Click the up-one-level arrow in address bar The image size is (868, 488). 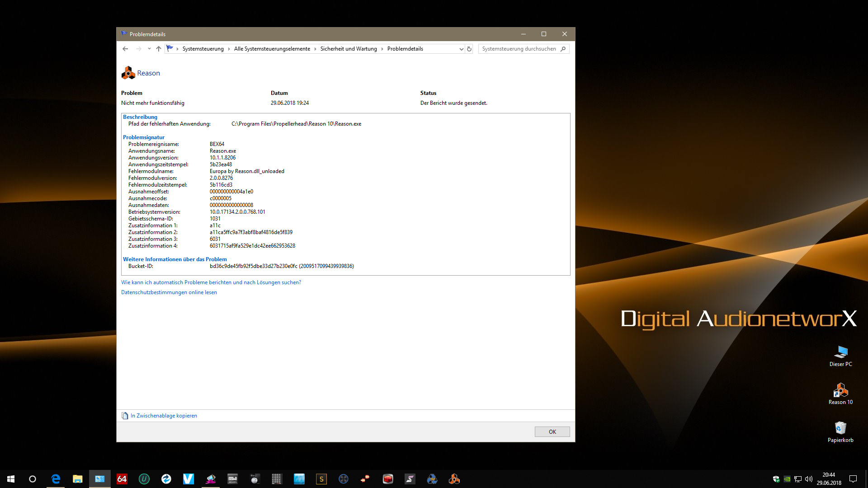[x=159, y=49]
